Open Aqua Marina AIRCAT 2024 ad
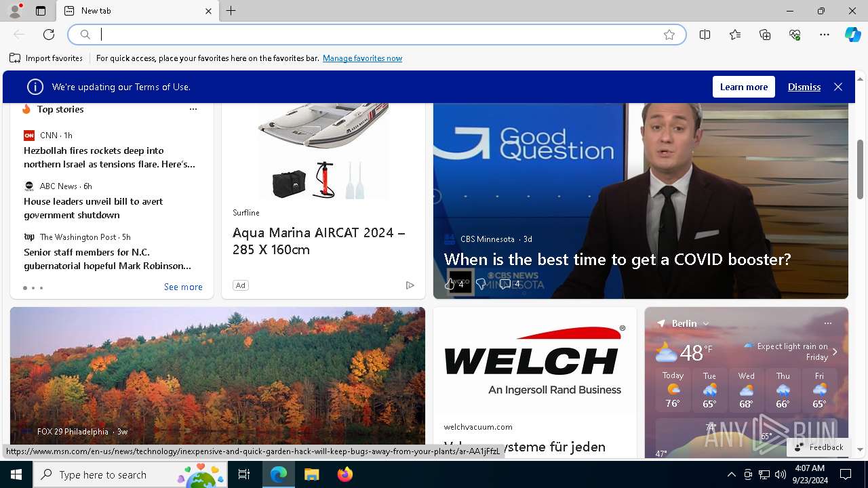The width and height of the screenshot is (868, 488). (x=319, y=241)
